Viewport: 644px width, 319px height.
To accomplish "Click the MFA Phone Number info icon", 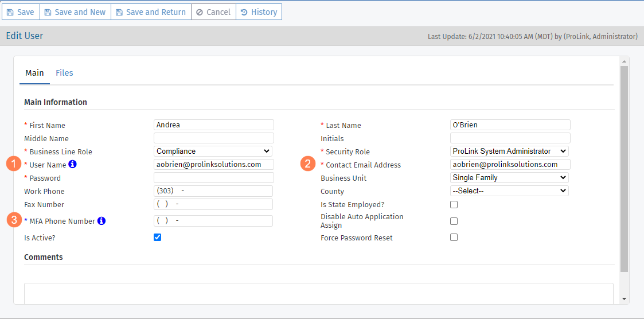I will (101, 221).
